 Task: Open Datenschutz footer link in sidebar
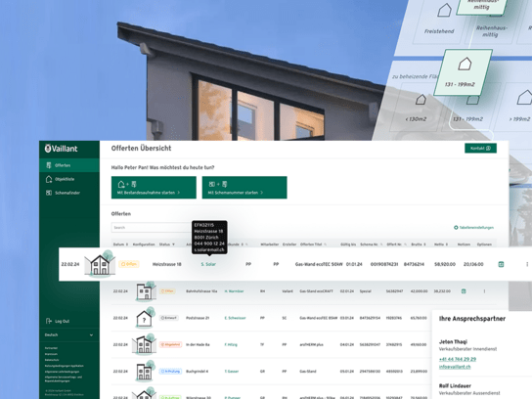click(x=52, y=360)
